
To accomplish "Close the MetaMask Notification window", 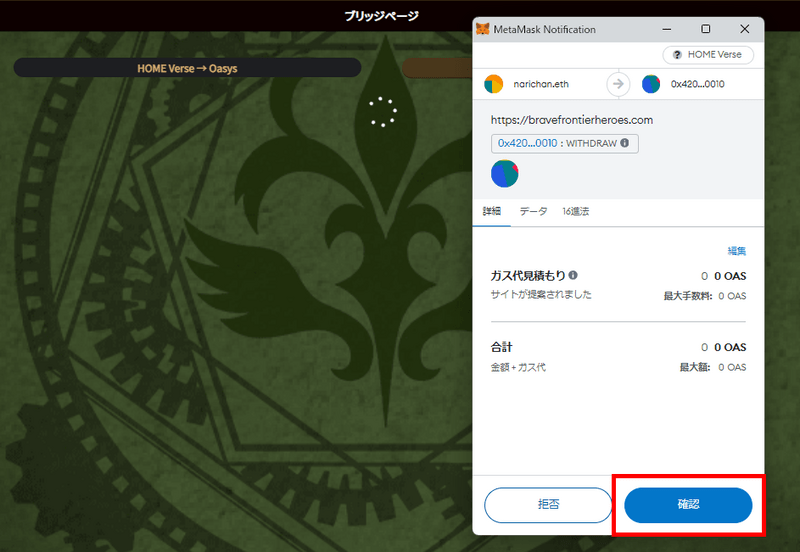I will pyautogui.click(x=744, y=30).
